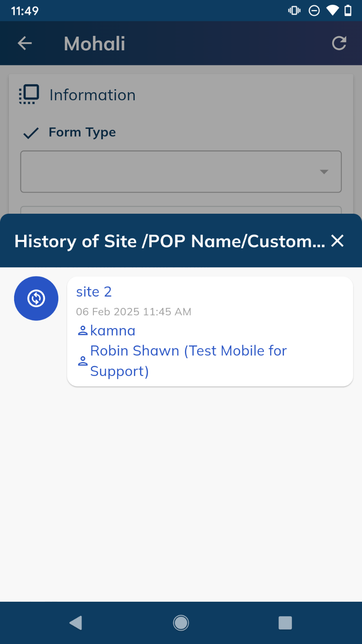Tap the Form Type checkmark icon
Image resolution: width=362 pixels, height=644 pixels.
coord(31,133)
